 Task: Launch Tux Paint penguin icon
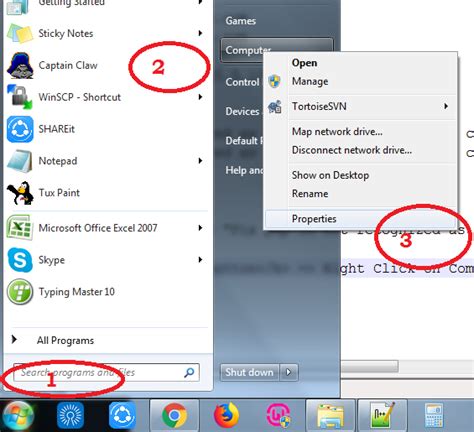click(20, 193)
